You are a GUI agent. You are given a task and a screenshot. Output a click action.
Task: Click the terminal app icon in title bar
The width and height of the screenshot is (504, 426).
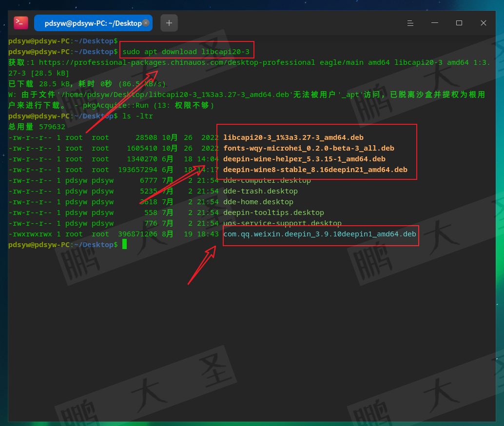coord(21,22)
